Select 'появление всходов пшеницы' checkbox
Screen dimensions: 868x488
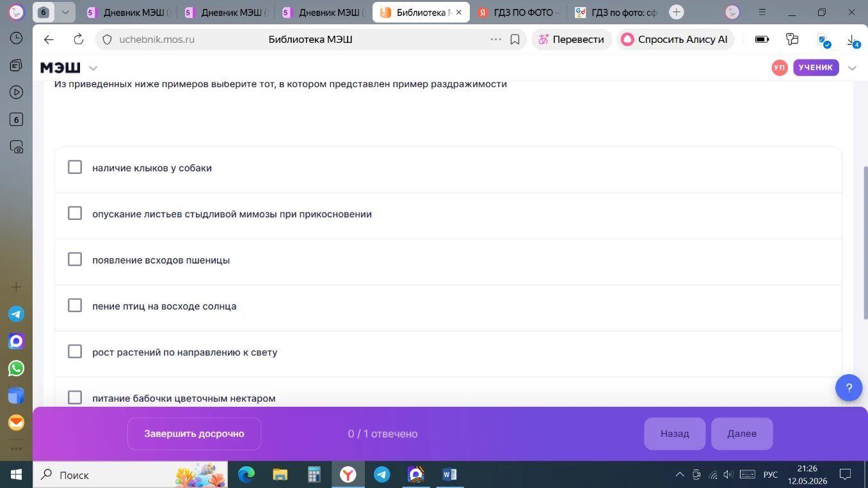pyautogui.click(x=75, y=260)
